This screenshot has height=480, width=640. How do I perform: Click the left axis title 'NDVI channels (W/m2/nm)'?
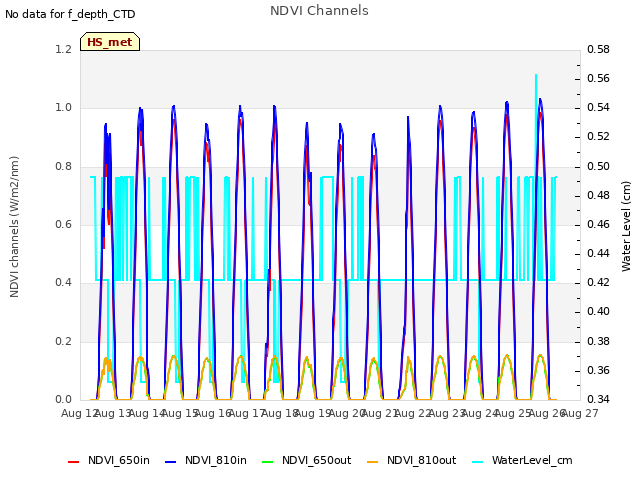click(14, 227)
